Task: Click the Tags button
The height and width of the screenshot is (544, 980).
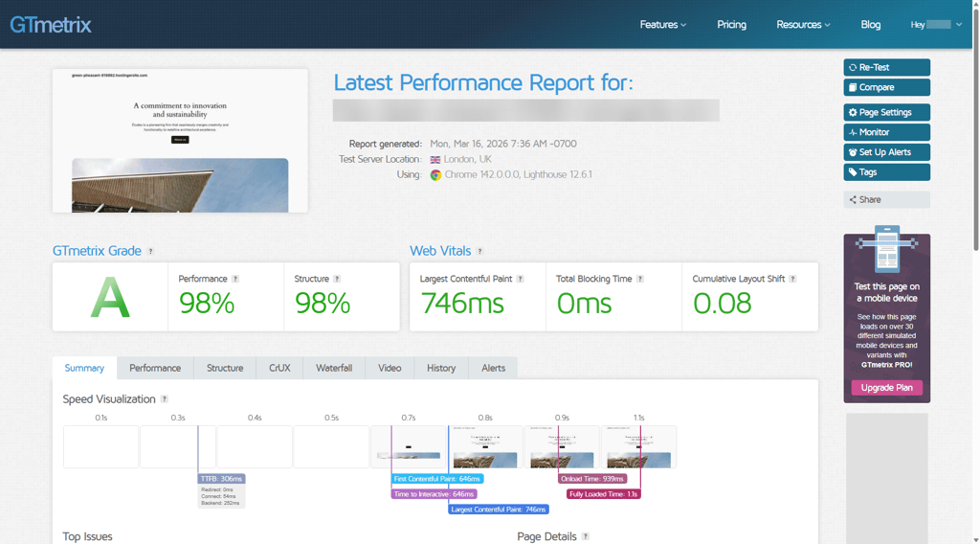Action: [x=886, y=172]
